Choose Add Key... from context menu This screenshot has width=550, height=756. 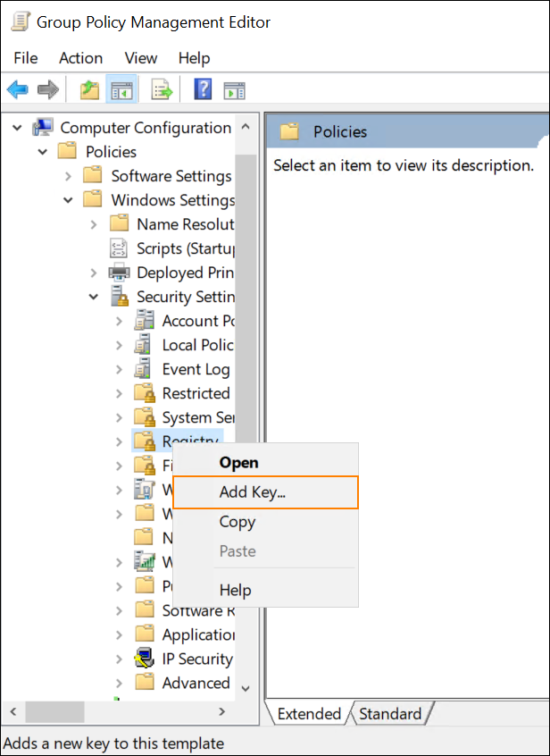(x=264, y=492)
